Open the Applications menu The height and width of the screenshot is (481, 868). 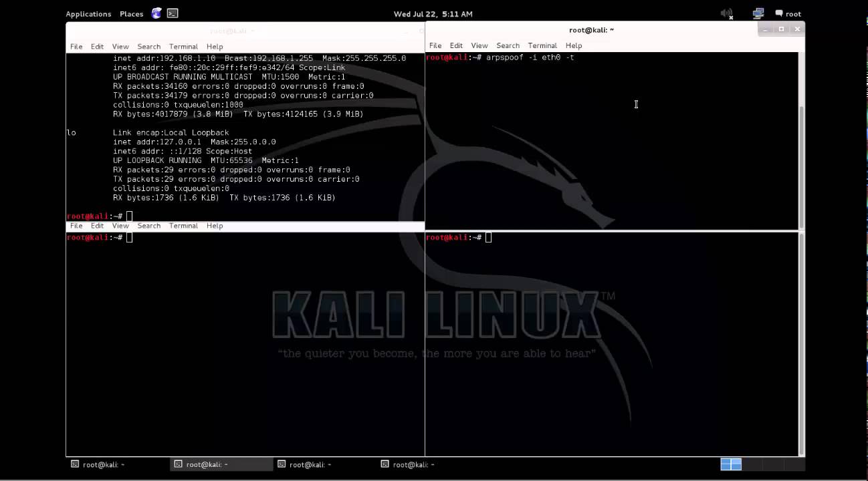[x=88, y=14]
